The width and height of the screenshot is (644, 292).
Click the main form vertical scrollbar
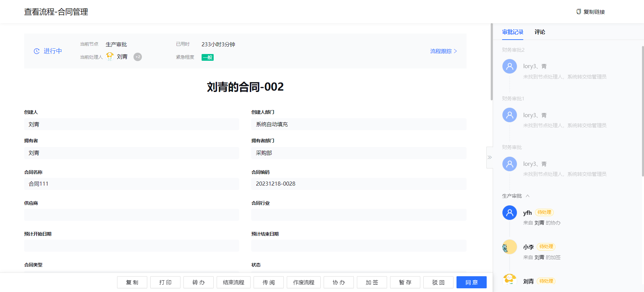pyautogui.click(x=492, y=62)
